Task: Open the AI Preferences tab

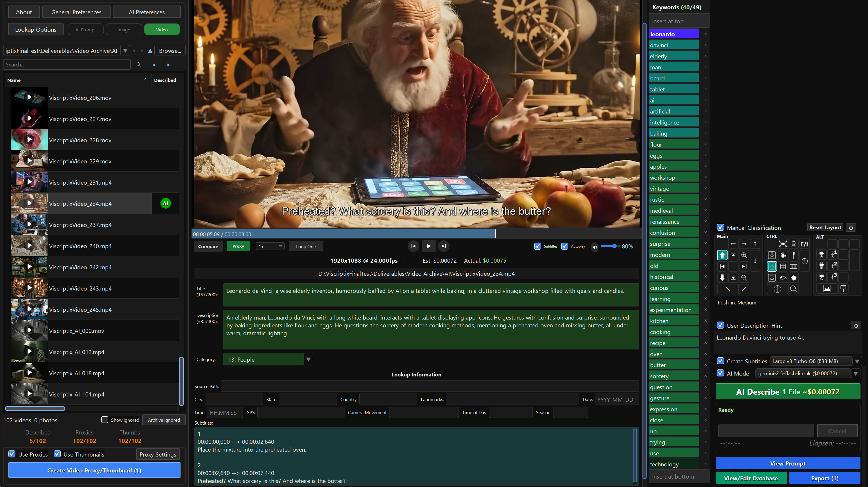Action: (147, 12)
